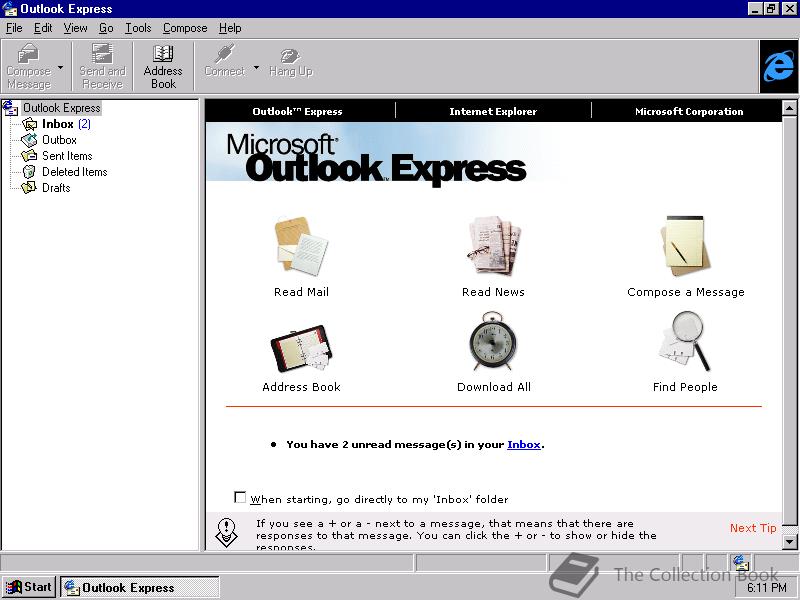800x600 pixels.
Task: Select 'Outlook Express' root tree label
Action: (x=62, y=108)
